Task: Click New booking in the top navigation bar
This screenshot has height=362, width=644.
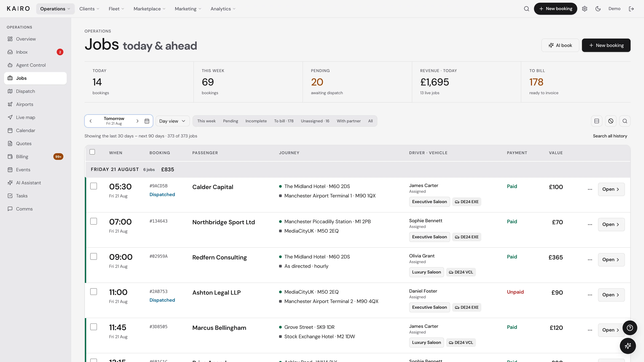Action: point(555,9)
